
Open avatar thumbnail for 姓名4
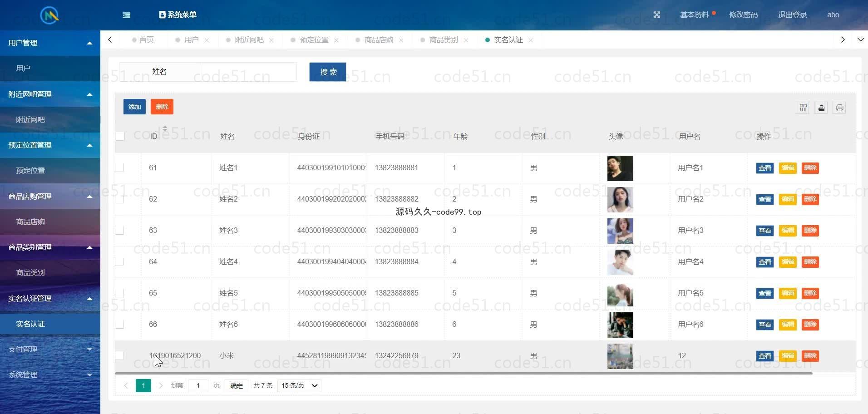pyautogui.click(x=620, y=262)
